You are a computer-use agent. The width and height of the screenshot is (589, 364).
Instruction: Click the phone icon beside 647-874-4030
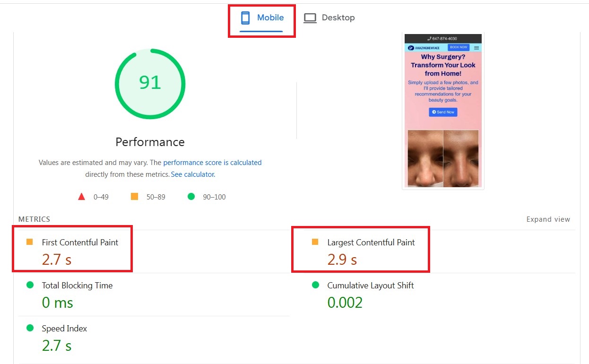(x=430, y=38)
